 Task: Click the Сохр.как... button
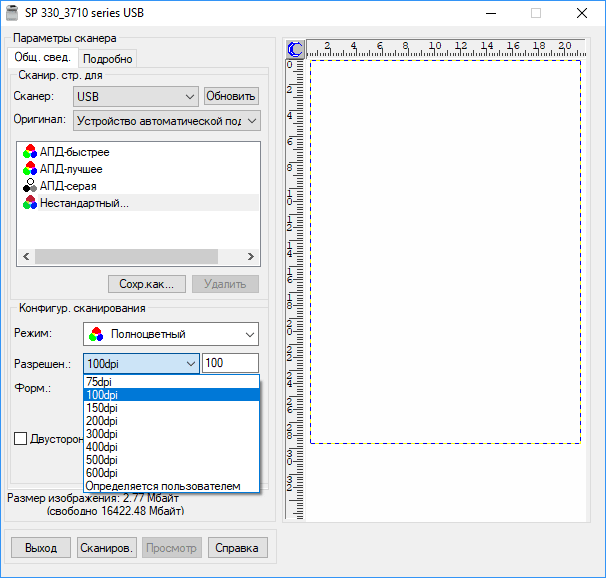(x=147, y=284)
